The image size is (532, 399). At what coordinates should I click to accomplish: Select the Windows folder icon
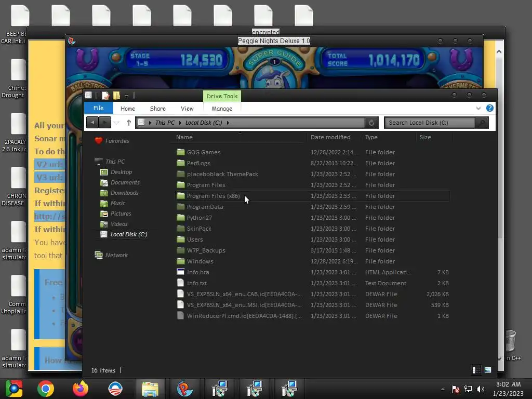click(x=180, y=261)
